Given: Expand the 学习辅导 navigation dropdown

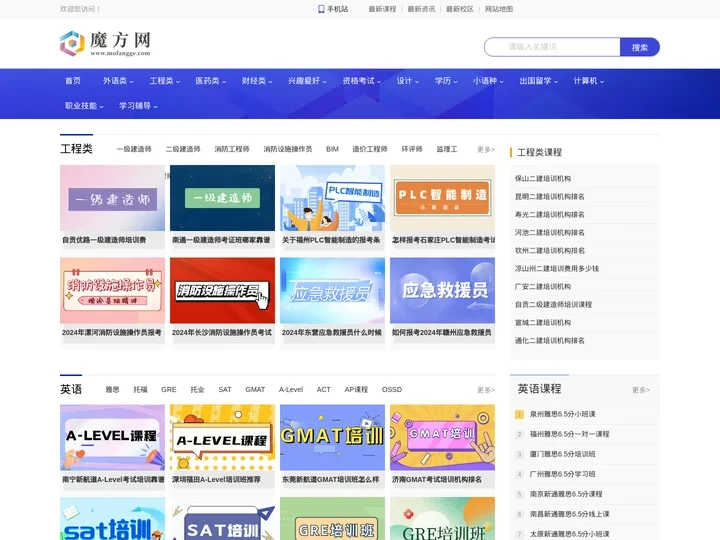Looking at the screenshot, I should pyautogui.click(x=138, y=106).
